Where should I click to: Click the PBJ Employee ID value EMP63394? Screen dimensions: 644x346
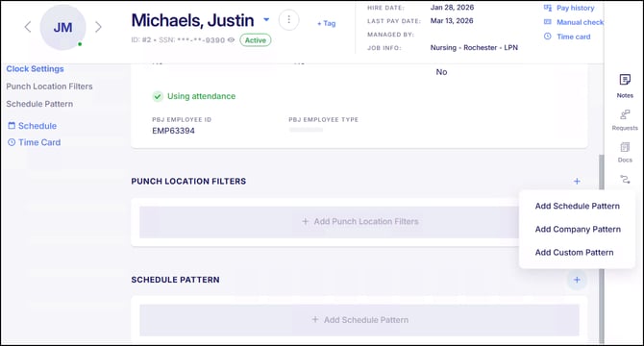173,131
